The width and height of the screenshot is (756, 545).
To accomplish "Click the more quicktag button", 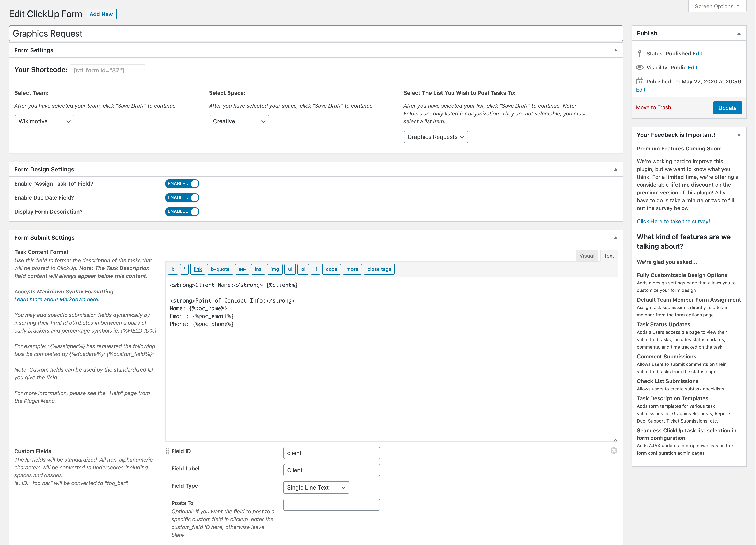I will point(352,269).
